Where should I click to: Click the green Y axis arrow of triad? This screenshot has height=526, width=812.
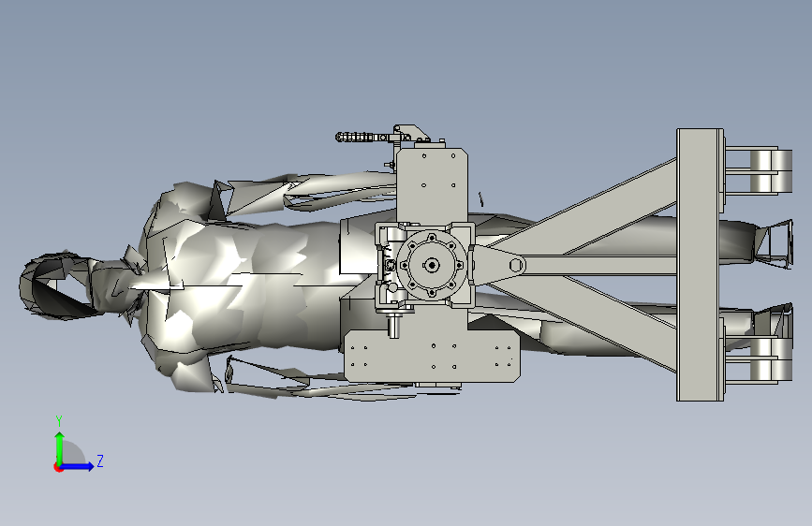60,447
